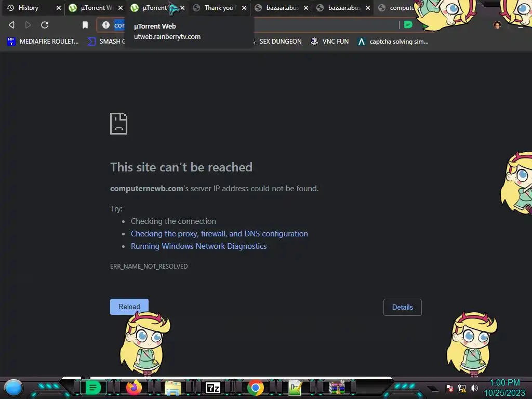Switch to the first µTorrent Web tab
The height and width of the screenshot is (399, 532).
coord(96,7)
